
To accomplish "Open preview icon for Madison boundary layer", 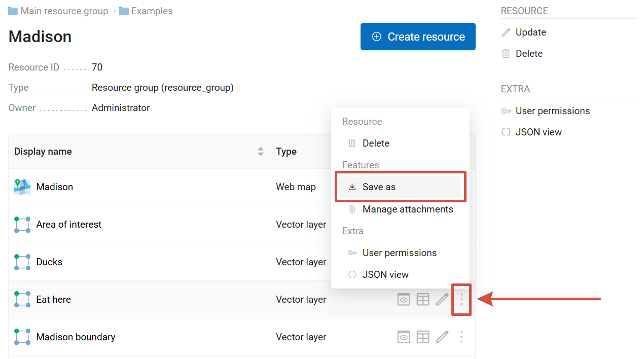I will click(403, 337).
